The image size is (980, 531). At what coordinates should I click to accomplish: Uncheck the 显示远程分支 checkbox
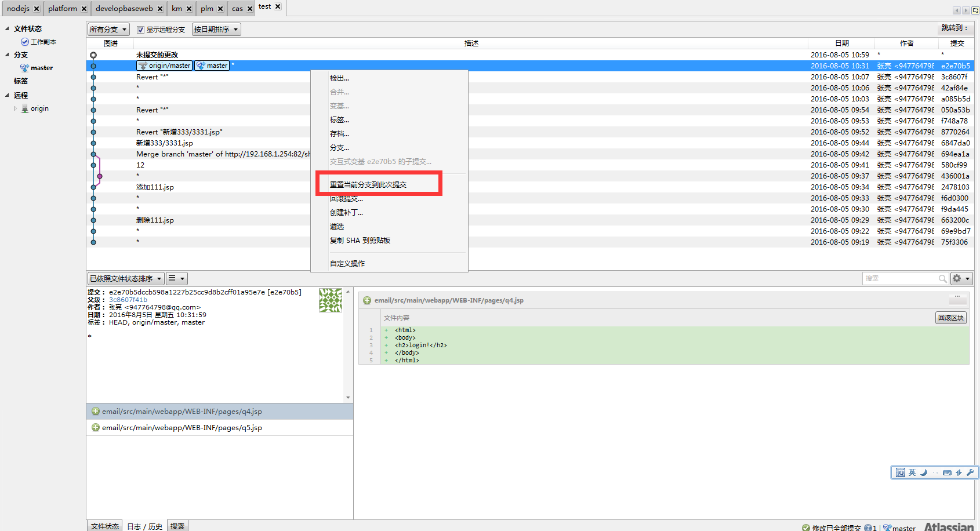point(140,29)
